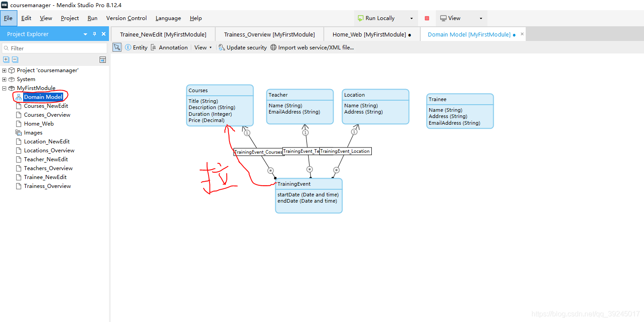Open Location_NewEdit page
The image size is (644, 322).
(x=47, y=142)
